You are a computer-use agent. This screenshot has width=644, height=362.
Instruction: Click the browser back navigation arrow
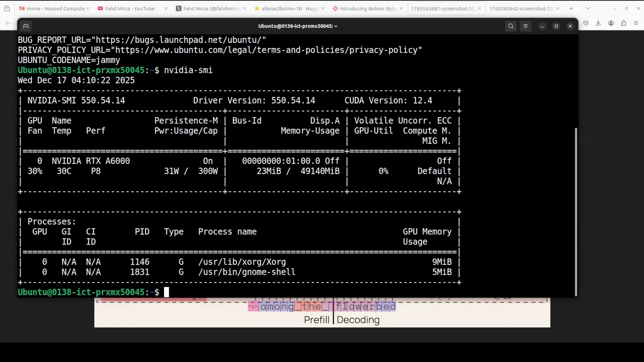pos(8,23)
